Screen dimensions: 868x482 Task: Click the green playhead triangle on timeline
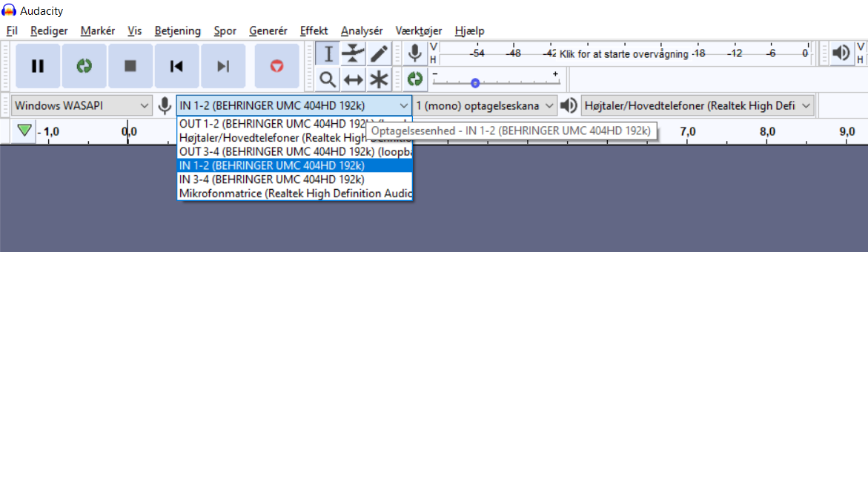(24, 131)
